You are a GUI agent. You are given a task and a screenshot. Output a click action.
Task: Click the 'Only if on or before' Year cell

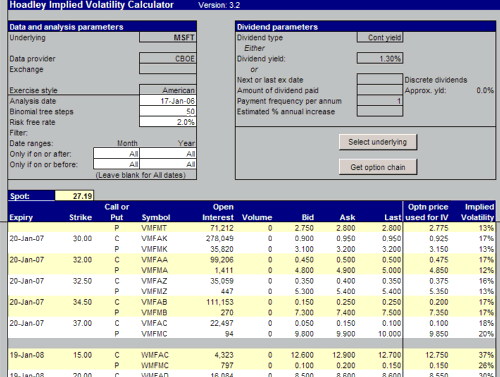(x=168, y=164)
